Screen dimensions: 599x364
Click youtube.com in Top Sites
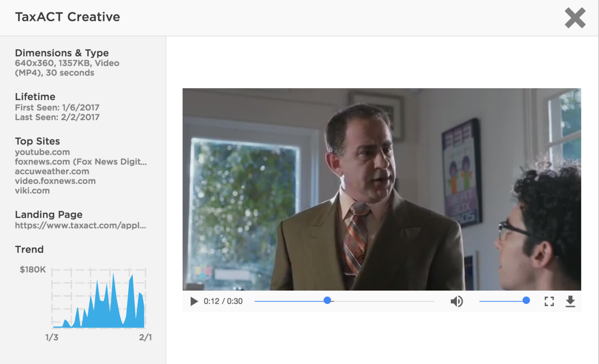42,152
